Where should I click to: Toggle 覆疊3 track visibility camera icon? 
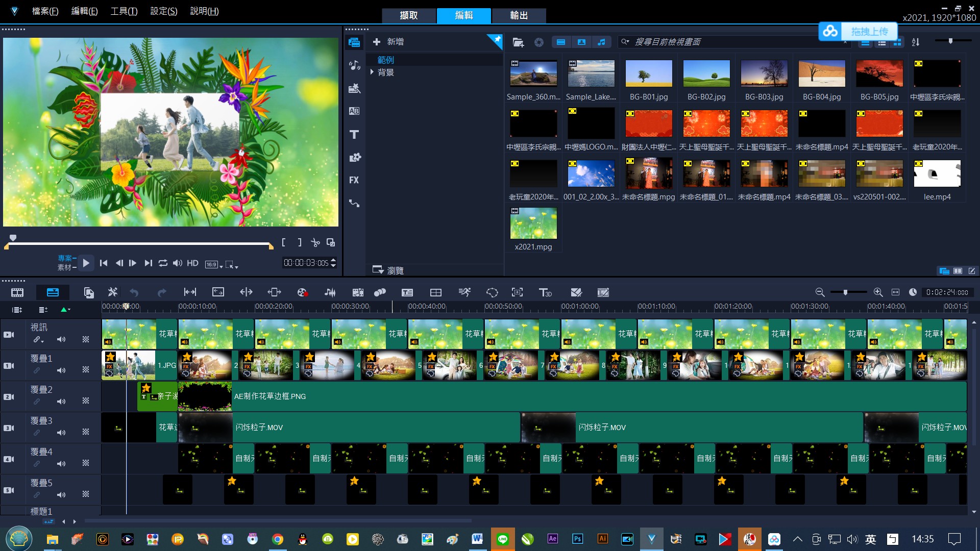click(x=9, y=428)
